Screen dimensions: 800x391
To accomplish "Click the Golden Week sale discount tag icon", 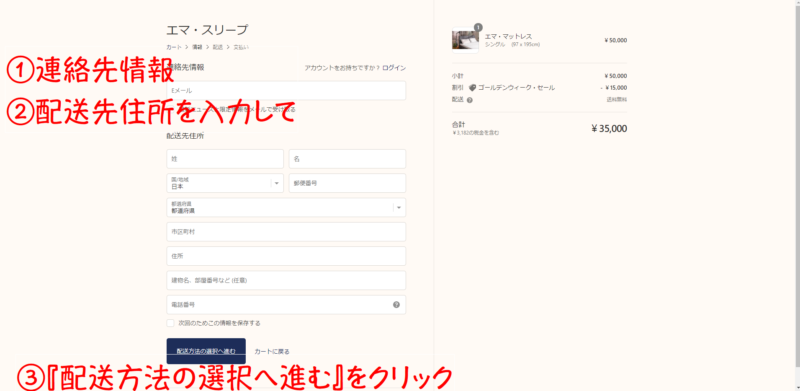I will [x=472, y=88].
